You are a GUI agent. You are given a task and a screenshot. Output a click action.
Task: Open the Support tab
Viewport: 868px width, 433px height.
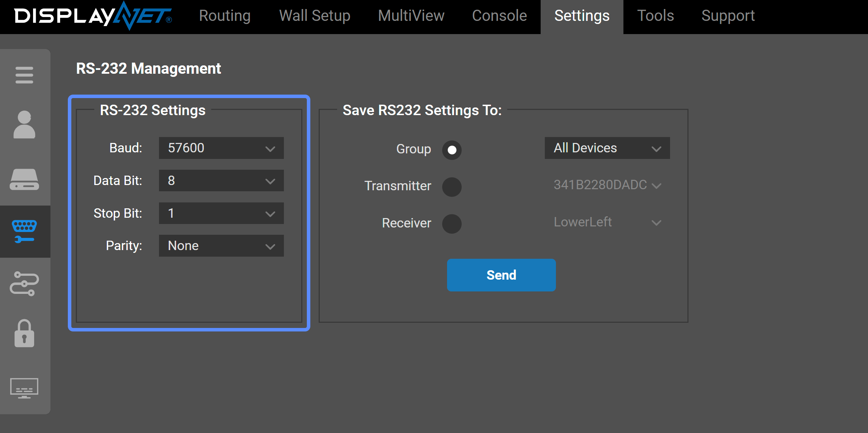tap(728, 16)
